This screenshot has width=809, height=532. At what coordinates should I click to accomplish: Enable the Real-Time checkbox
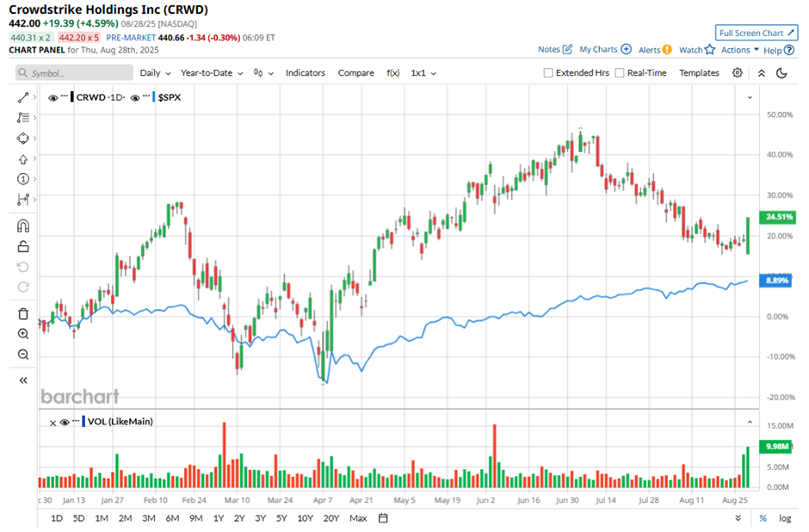coord(620,73)
